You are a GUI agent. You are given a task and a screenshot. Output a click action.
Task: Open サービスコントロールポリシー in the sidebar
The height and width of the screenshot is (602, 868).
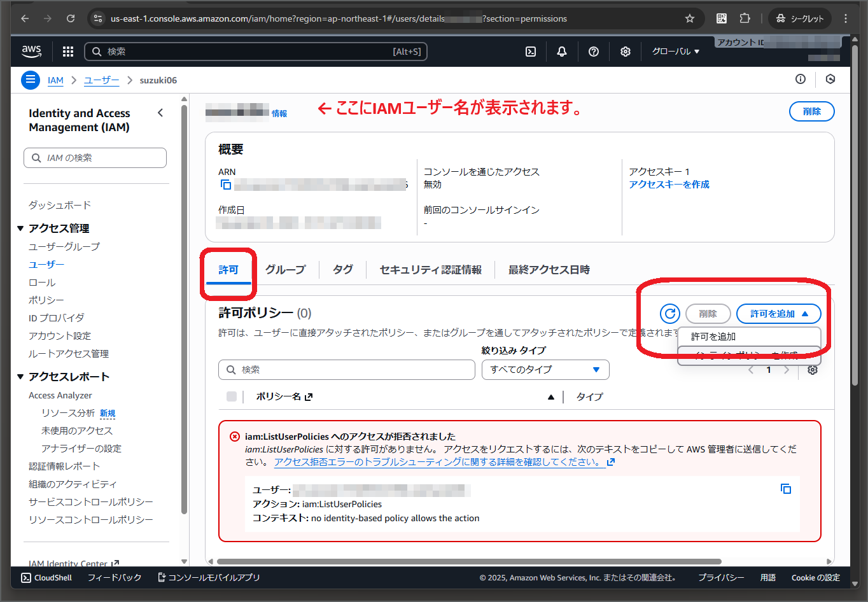91,502
